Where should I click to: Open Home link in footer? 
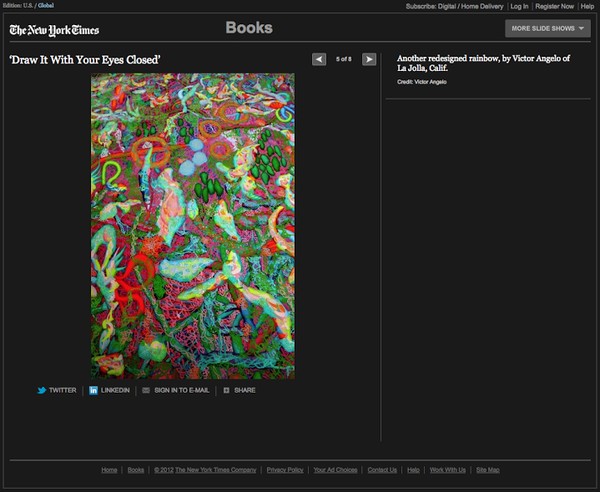[x=109, y=470]
